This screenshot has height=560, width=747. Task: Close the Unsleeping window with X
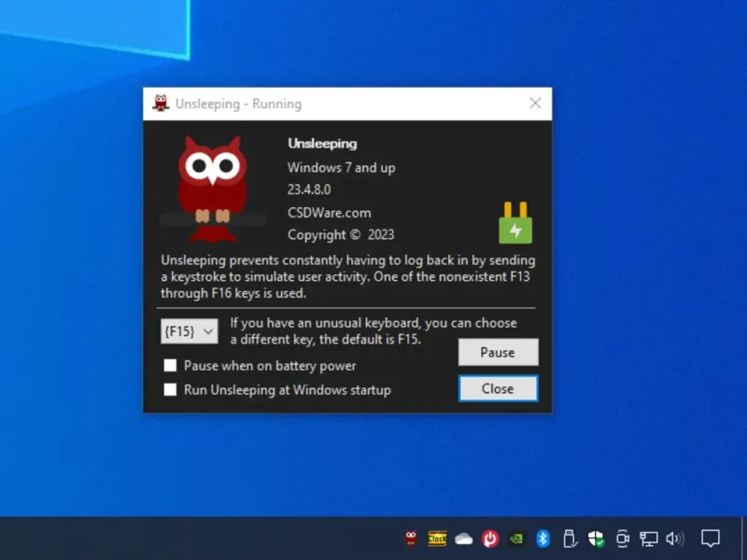tap(535, 104)
